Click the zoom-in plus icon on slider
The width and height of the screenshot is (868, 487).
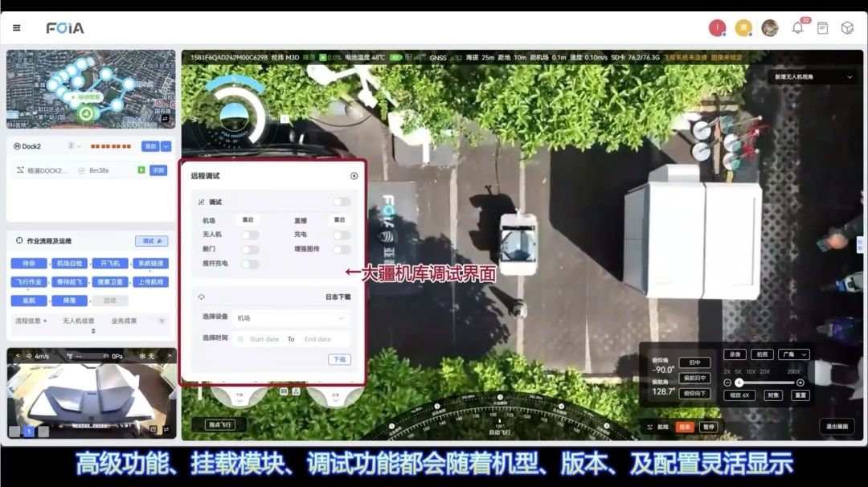tap(800, 383)
